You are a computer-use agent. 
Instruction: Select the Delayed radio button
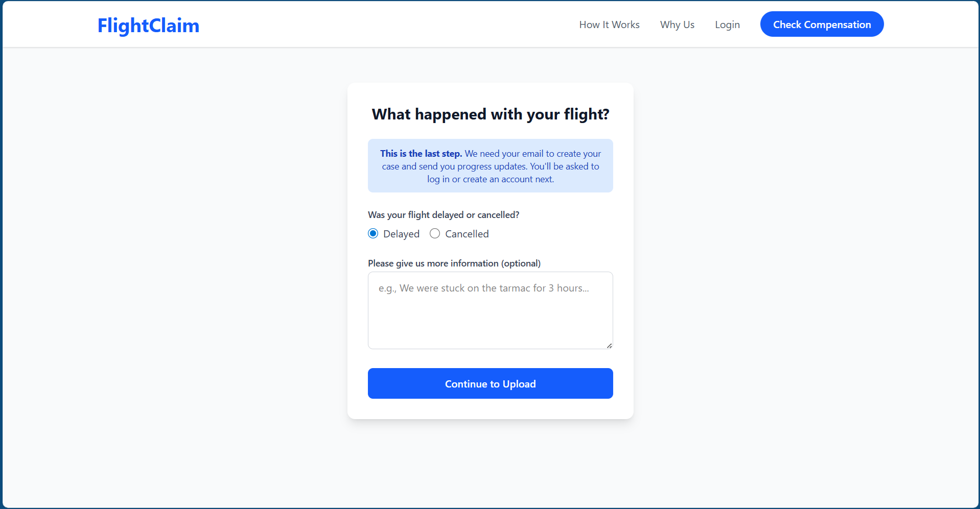pos(373,233)
